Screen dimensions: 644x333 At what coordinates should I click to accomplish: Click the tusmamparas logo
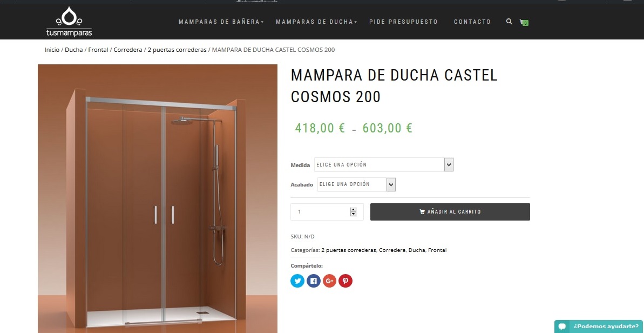tap(69, 22)
